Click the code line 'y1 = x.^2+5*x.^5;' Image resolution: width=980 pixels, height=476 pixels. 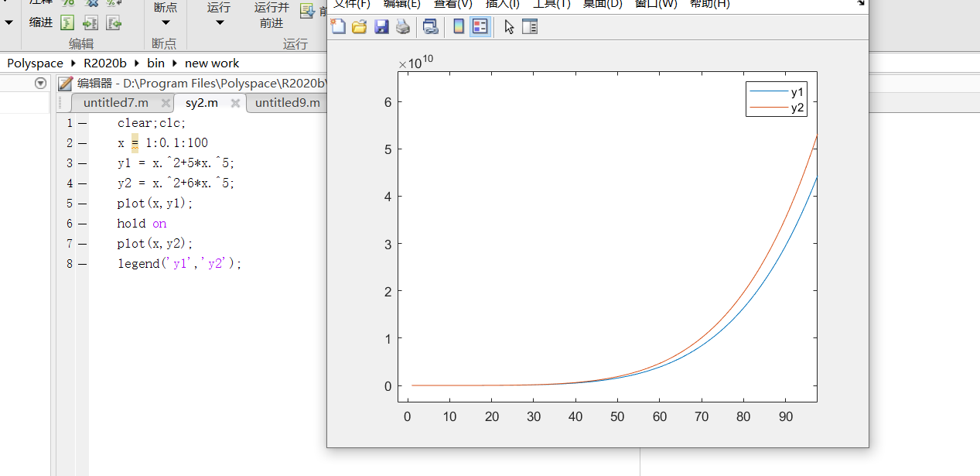point(176,163)
